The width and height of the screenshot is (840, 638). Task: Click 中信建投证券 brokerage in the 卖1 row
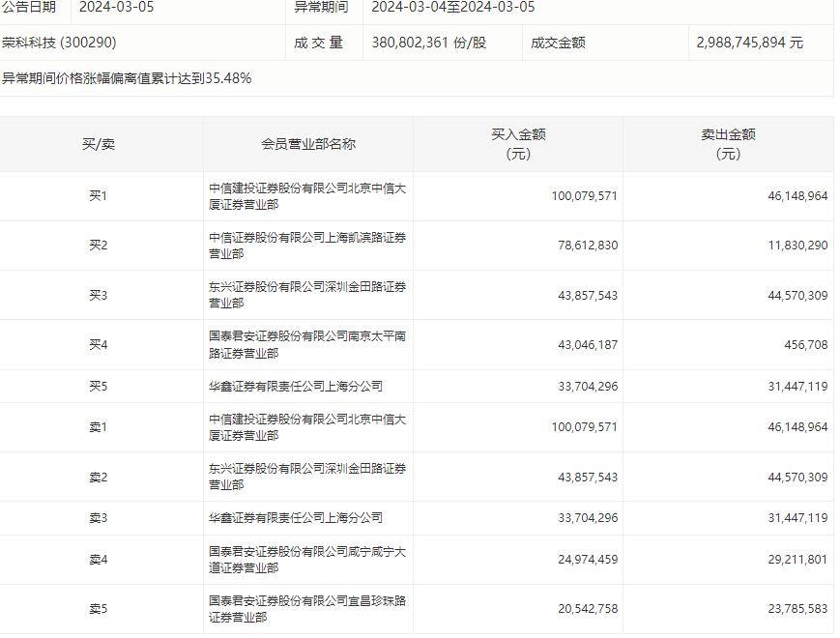pyautogui.click(x=307, y=427)
